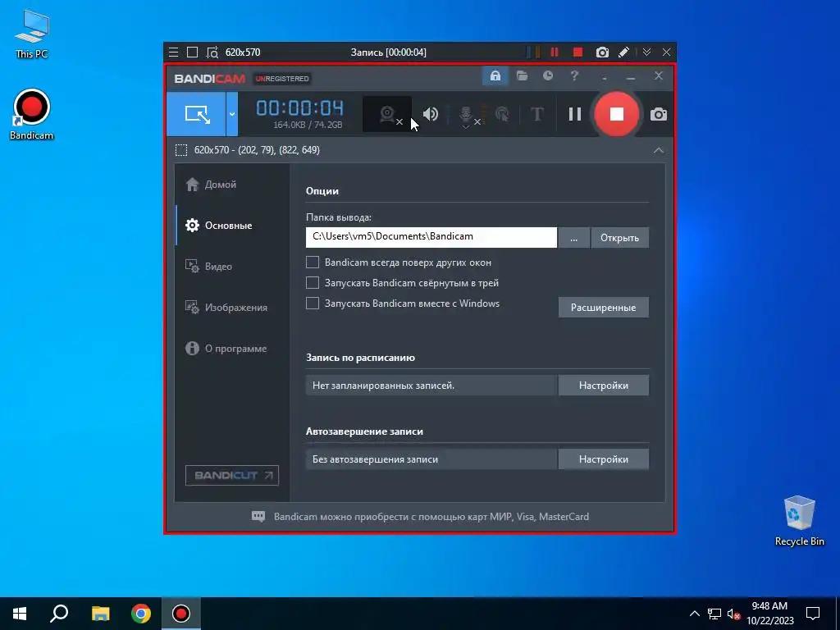Enable Bandicam всегда поверх других окон checkbox
This screenshot has height=630, width=840.
point(313,262)
